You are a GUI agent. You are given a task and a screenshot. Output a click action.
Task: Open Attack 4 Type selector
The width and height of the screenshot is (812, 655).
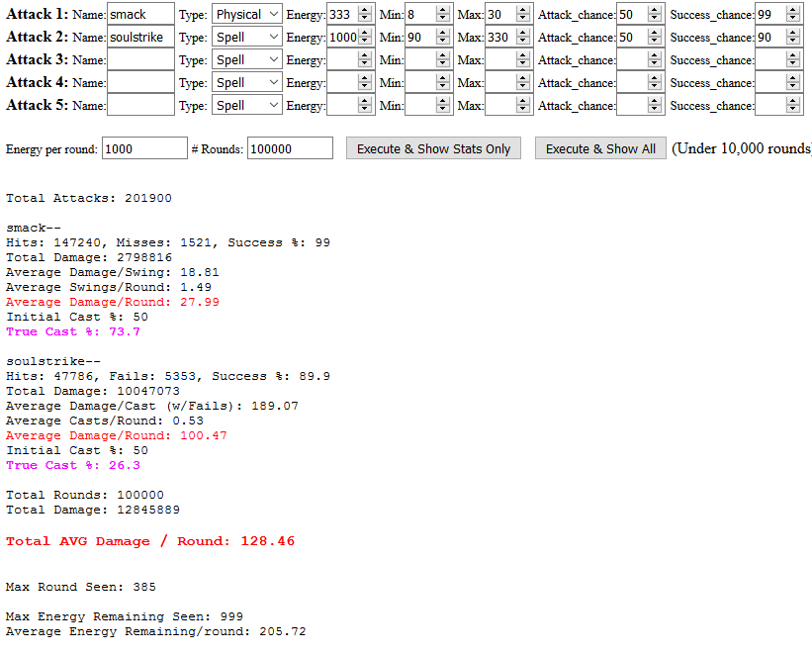coord(246,83)
